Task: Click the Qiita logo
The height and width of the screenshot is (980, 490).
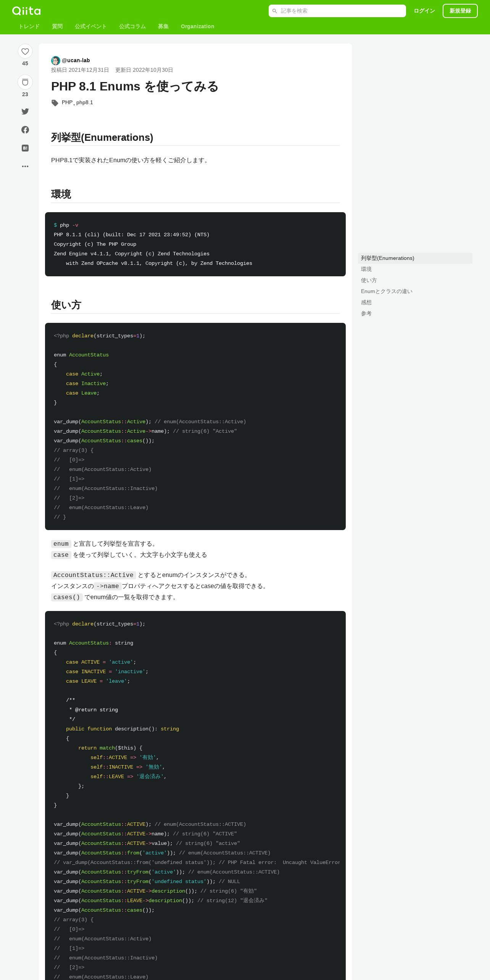Action: point(26,11)
